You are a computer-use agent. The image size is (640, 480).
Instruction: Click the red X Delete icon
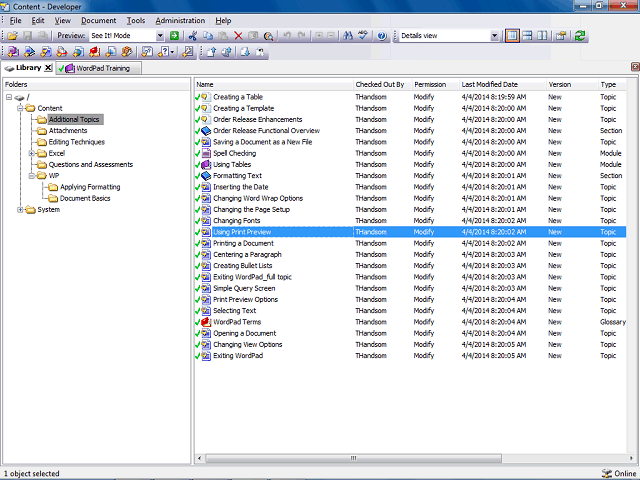[238, 36]
